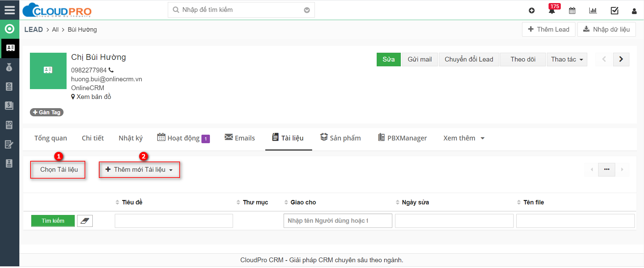Click the notification bell with 175 badge
This screenshot has height=268, width=644.
pyautogui.click(x=552, y=11)
